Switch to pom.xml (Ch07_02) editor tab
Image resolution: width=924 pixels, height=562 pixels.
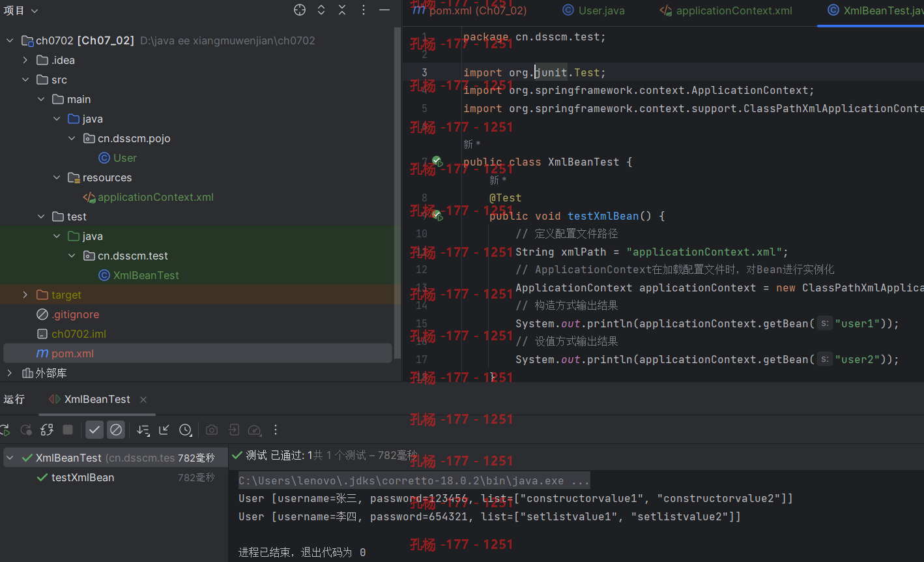[469, 10]
